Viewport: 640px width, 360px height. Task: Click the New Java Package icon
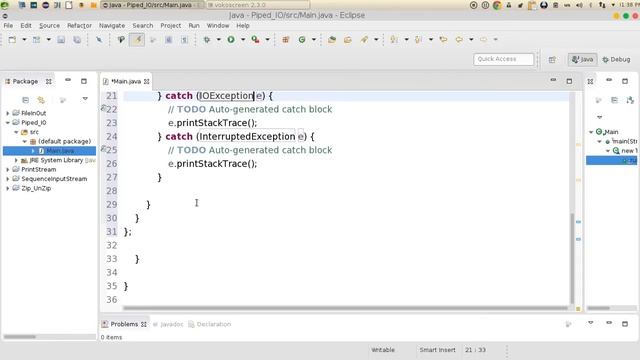tap(286, 40)
